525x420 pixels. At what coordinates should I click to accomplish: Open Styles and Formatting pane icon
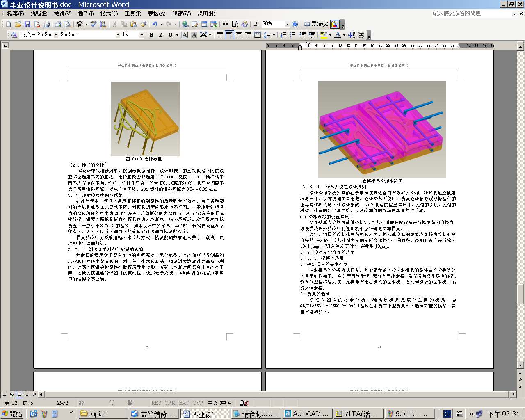tap(14, 35)
